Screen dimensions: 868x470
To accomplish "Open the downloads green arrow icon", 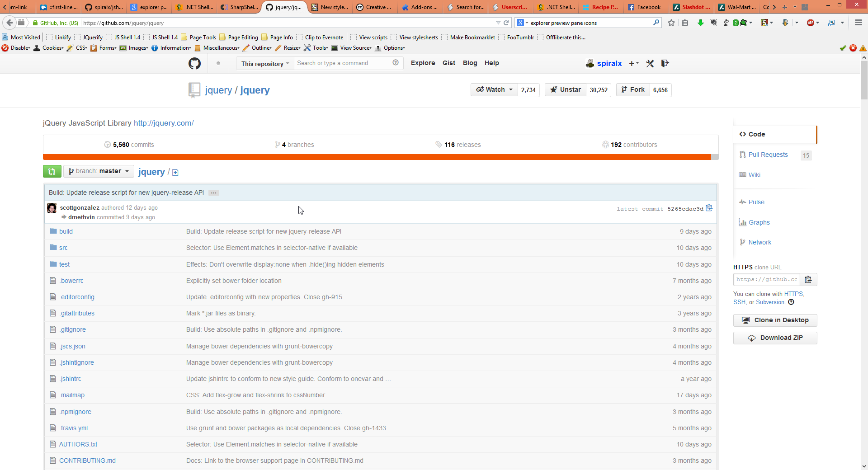I will 700,23.
